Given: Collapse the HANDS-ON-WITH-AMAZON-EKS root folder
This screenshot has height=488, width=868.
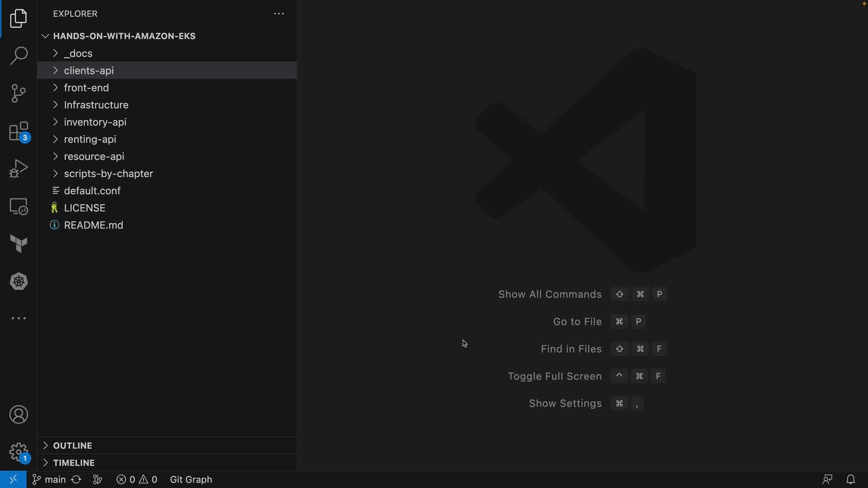Looking at the screenshot, I should tap(124, 36).
